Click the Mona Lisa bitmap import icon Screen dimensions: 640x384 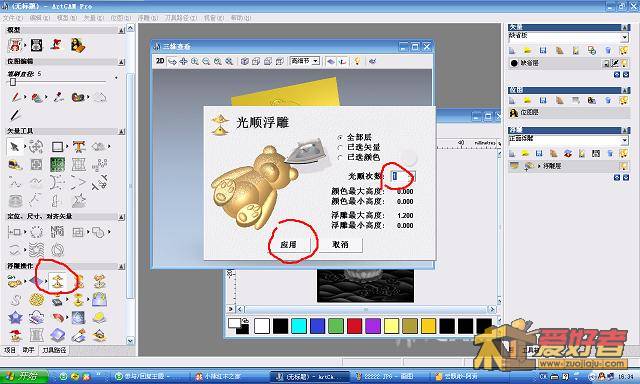[x=78, y=45]
